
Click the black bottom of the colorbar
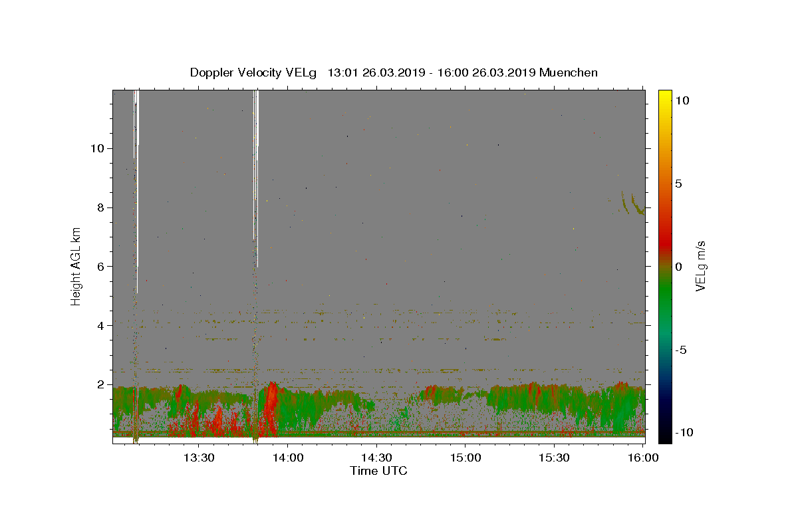tap(665, 438)
